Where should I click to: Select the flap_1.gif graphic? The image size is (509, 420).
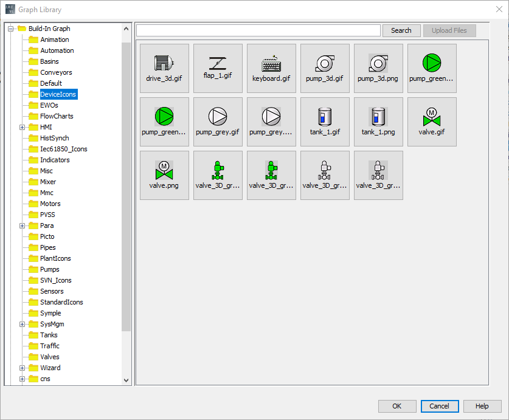click(x=218, y=68)
